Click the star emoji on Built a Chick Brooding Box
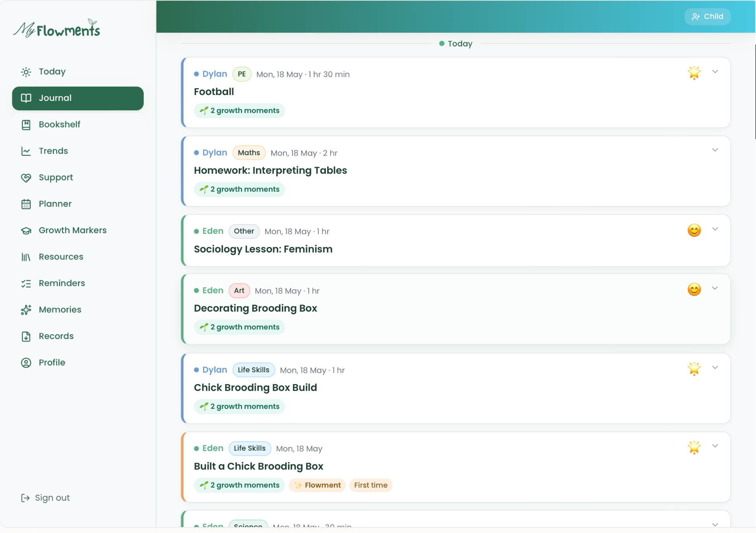756x533 pixels. pos(694,448)
